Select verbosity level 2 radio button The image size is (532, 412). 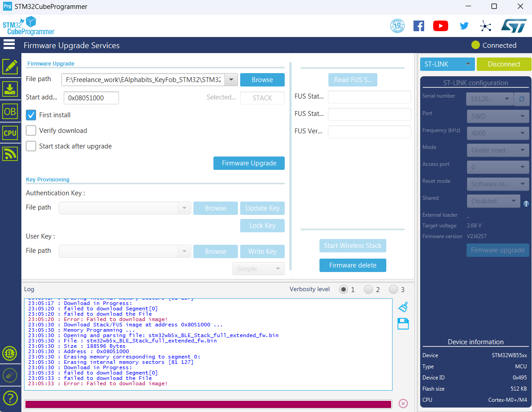click(x=368, y=289)
